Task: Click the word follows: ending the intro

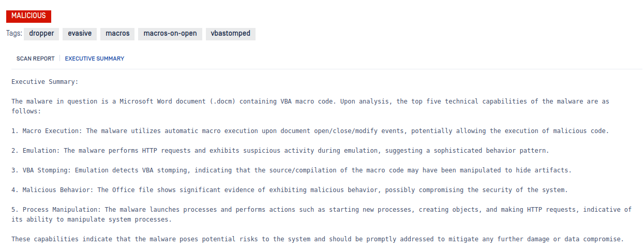Action: (x=26, y=111)
